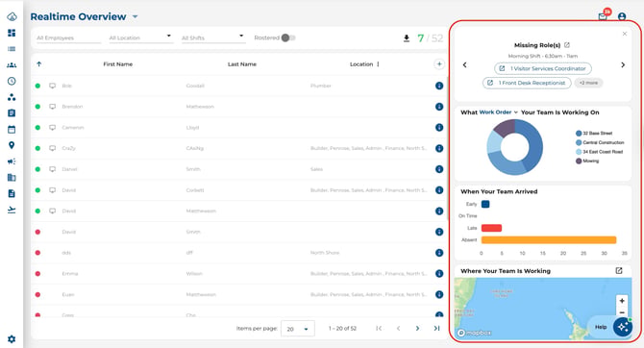The height and width of the screenshot is (348, 644).
Task: Open external link icon beside Missing Role(s)
Action: (x=567, y=45)
